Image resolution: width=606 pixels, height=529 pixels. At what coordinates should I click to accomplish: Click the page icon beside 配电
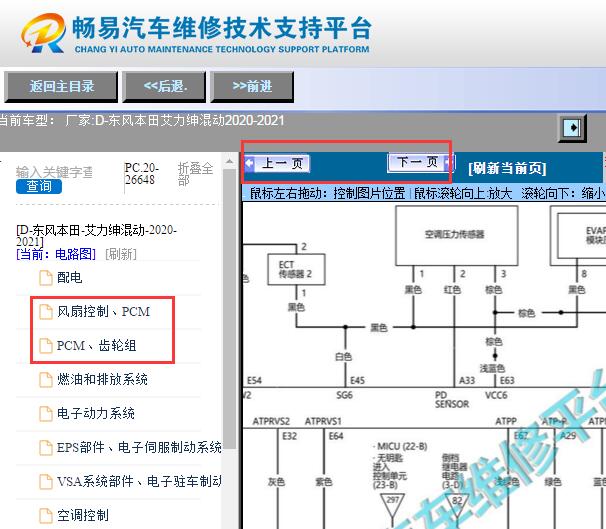(46, 278)
